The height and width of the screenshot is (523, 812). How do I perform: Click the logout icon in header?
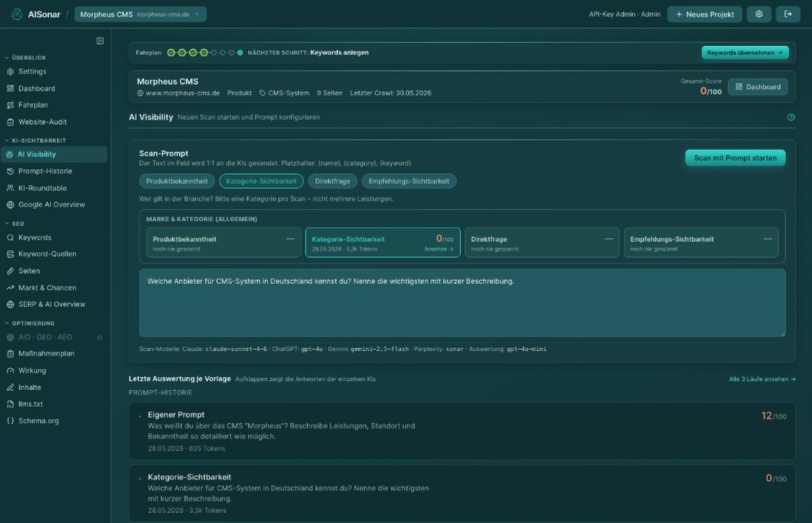pyautogui.click(x=788, y=14)
